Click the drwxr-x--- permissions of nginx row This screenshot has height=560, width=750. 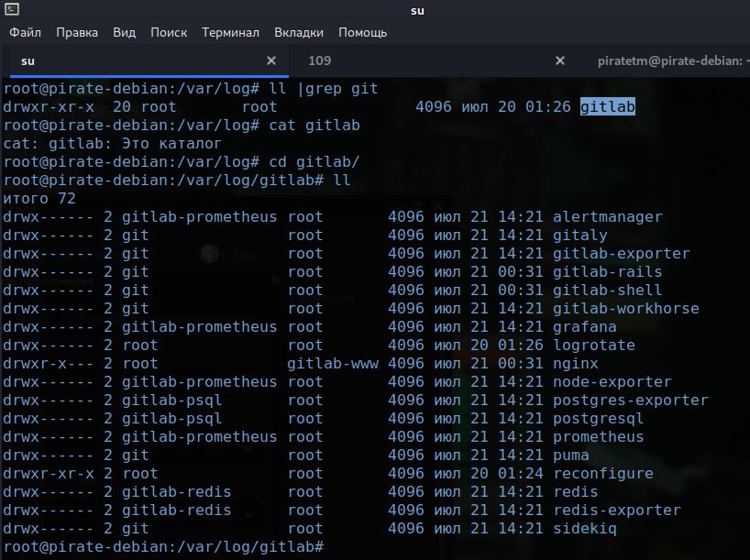click(x=49, y=364)
